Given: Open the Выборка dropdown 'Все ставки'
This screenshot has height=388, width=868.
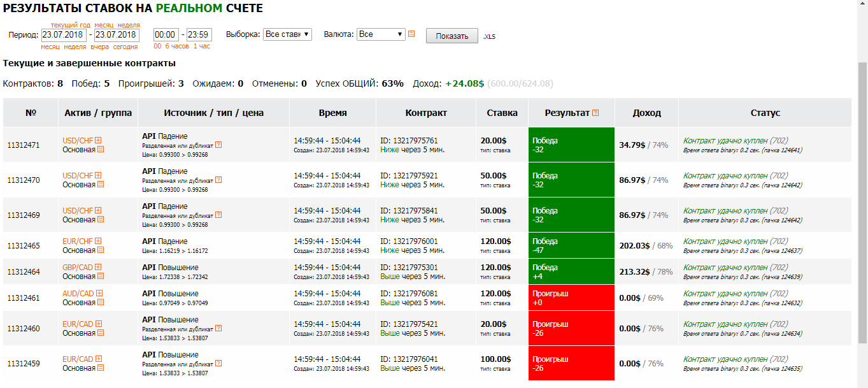Looking at the screenshot, I should (287, 34).
